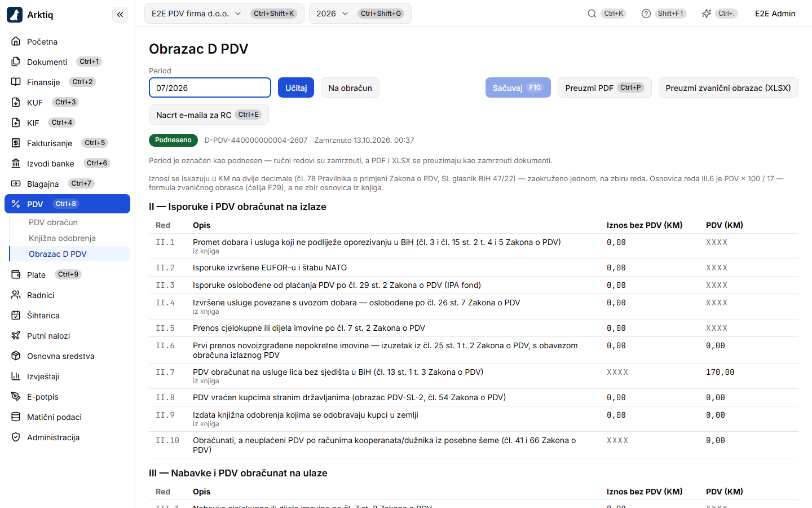Click the Dokumenti files icon
This screenshot has width=812, height=508.
pyautogui.click(x=16, y=62)
